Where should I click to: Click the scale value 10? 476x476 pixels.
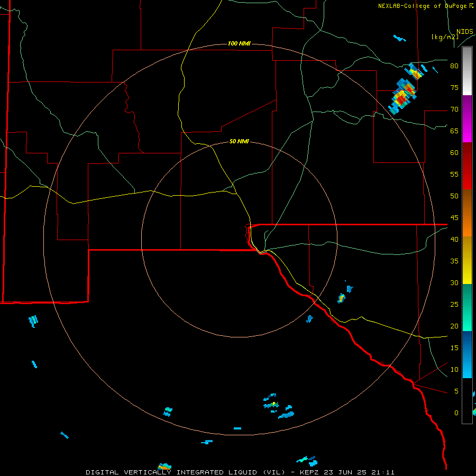point(454,370)
